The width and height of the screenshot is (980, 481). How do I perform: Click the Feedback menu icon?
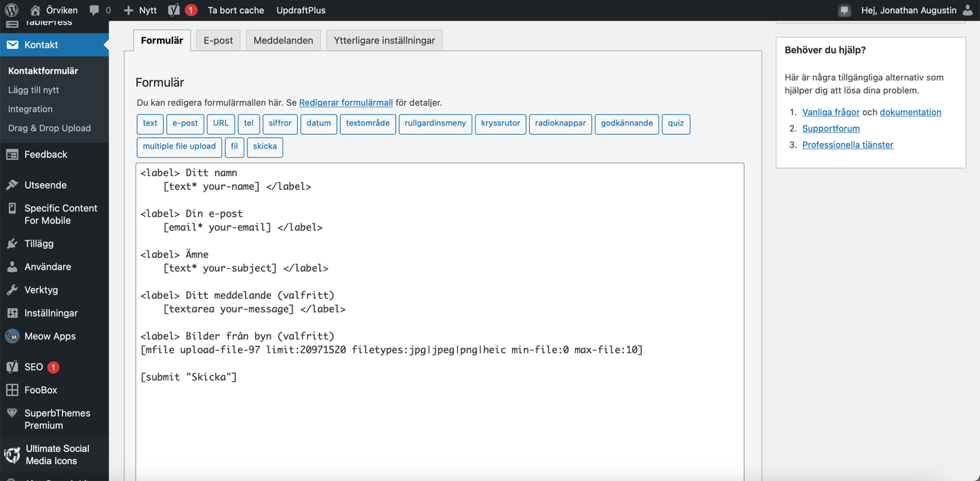coord(12,155)
